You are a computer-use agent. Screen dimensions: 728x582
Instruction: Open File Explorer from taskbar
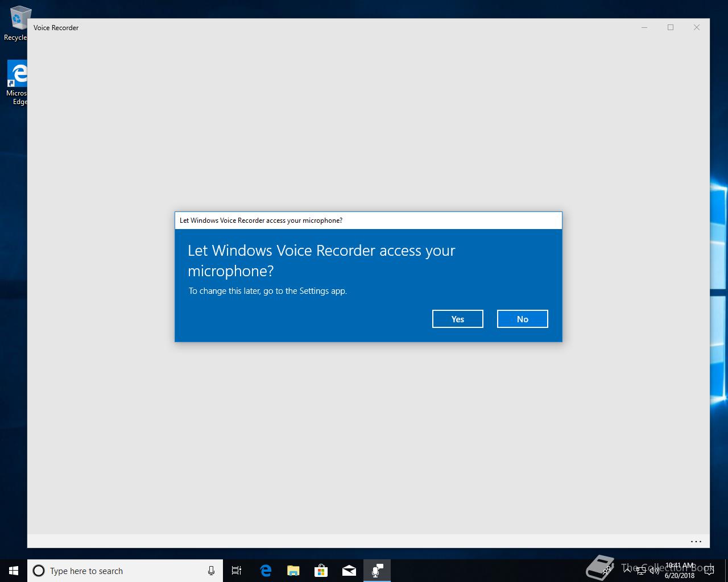point(293,571)
